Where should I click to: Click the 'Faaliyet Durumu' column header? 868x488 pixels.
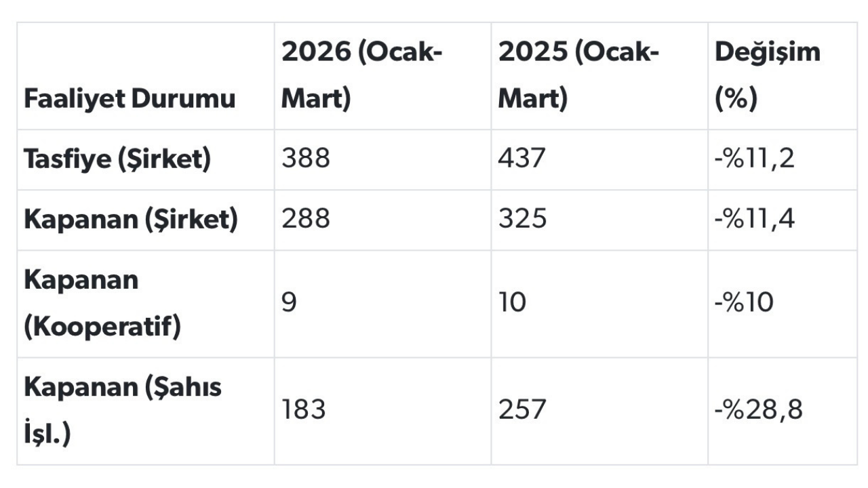point(130,99)
